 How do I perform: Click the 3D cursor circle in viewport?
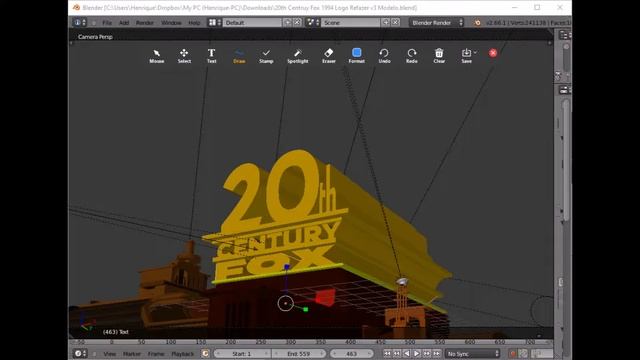tap(285, 303)
